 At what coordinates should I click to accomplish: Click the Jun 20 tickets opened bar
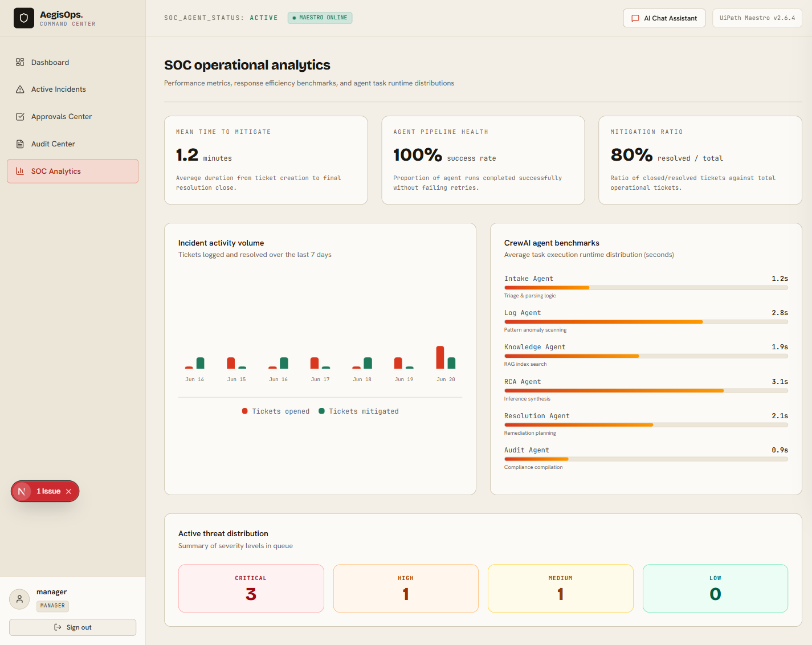pos(440,357)
